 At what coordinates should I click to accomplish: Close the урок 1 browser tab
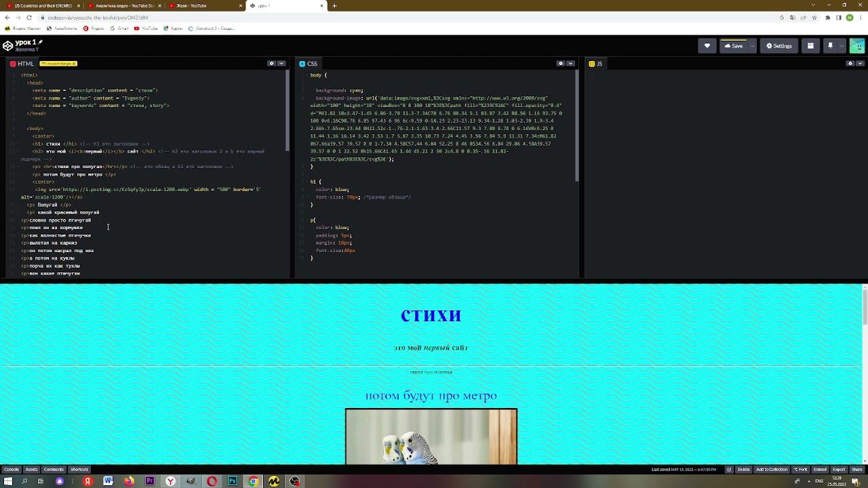[321, 5]
